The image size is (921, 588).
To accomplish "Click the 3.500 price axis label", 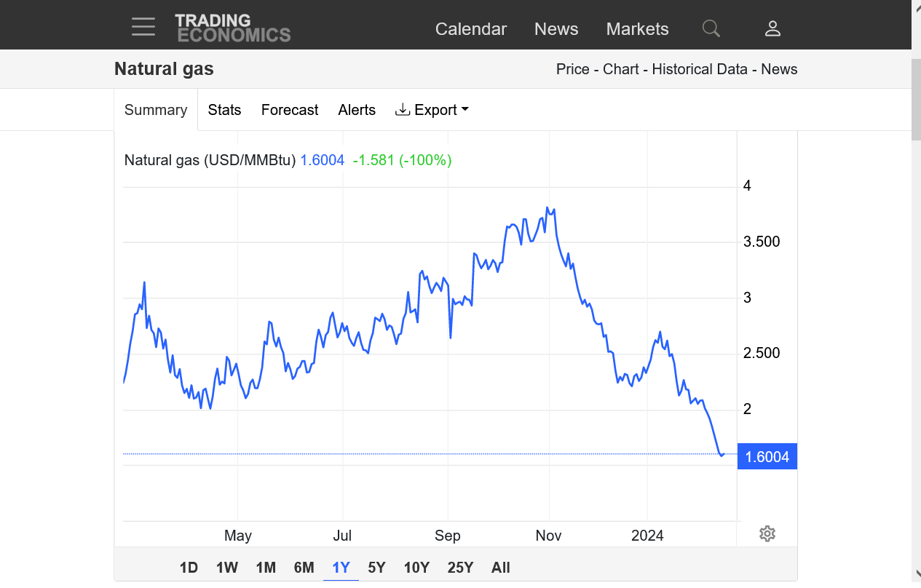I will (762, 242).
